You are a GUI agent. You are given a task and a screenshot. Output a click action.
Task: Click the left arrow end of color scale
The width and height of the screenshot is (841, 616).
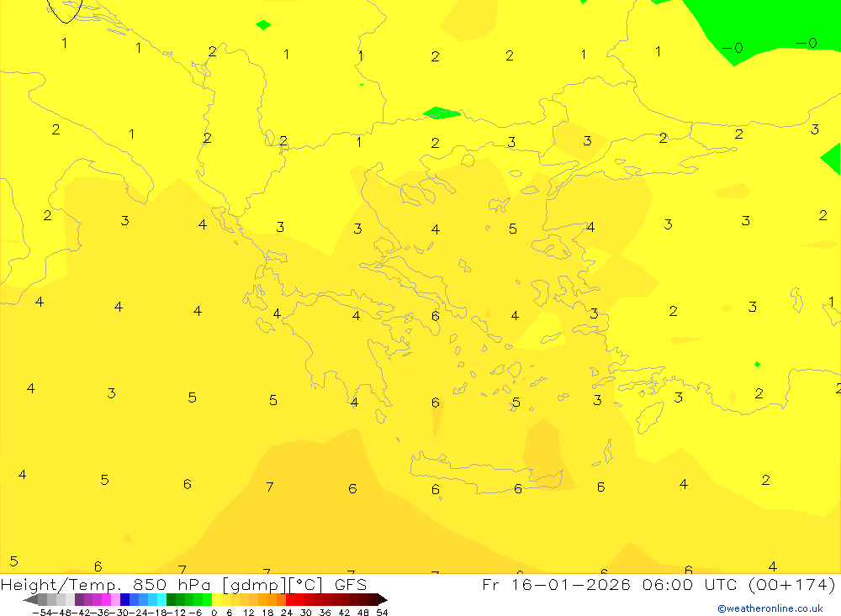coord(30,599)
